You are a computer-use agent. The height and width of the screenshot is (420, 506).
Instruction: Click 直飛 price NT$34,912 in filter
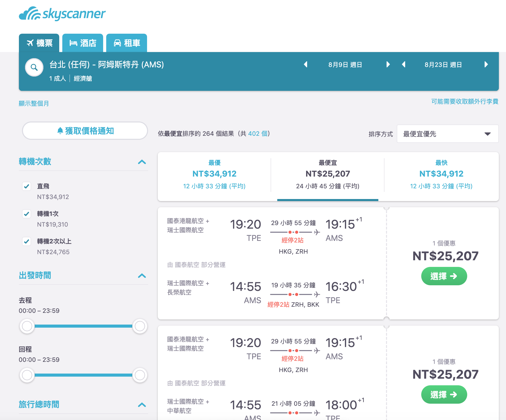(53, 197)
